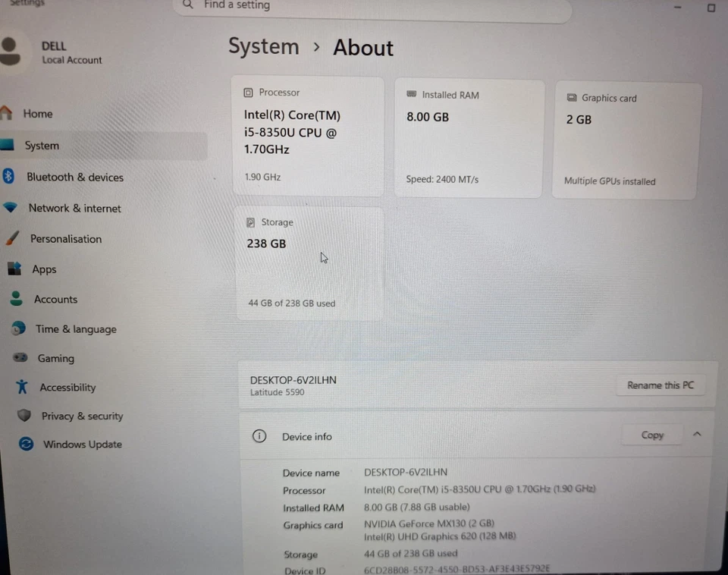Copy the device info
The height and width of the screenshot is (575, 728).
(x=652, y=435)
